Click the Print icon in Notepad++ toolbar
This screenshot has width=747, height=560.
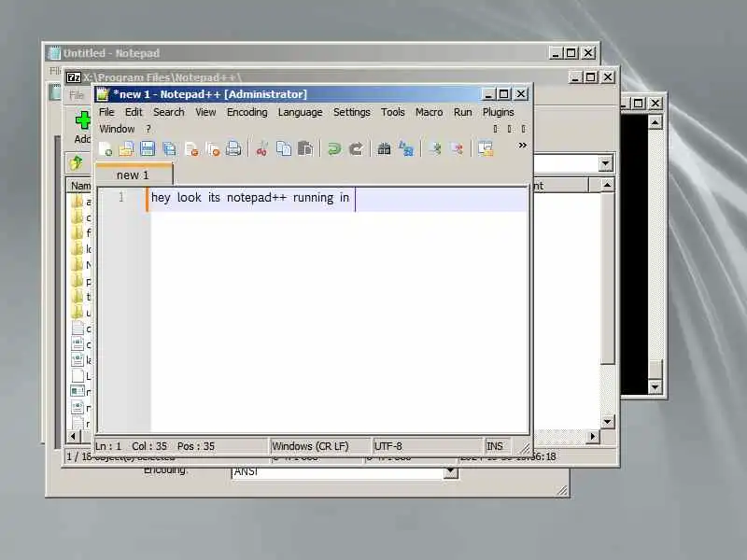[x=233, y=149]
